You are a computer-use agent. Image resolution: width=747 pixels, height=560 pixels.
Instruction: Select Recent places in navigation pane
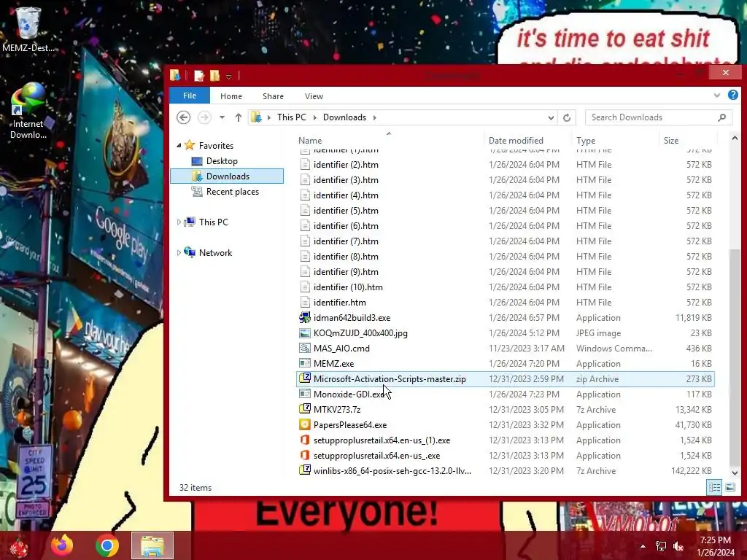coord(233,192)
